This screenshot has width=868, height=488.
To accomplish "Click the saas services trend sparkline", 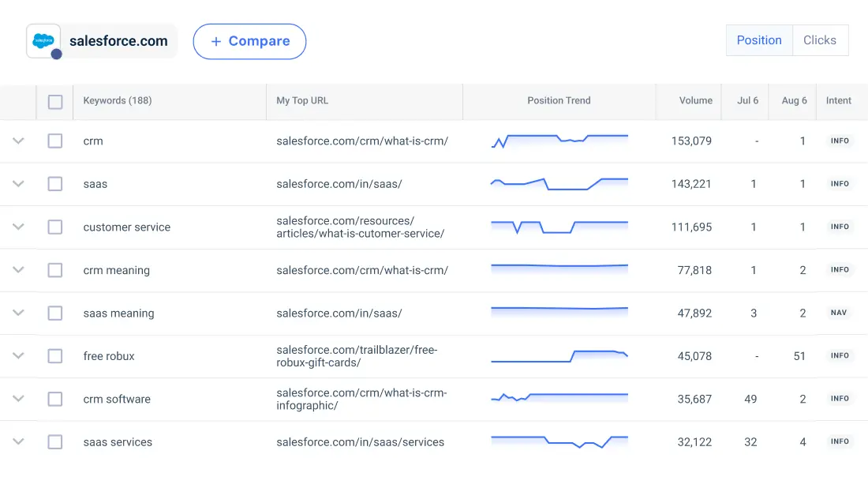I will (559, 441).
